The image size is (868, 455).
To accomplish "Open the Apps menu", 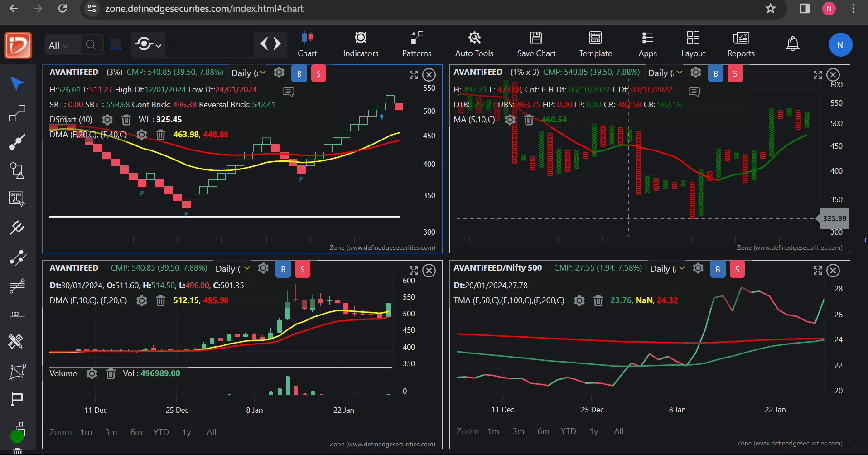I will click(x=648, y=44).
